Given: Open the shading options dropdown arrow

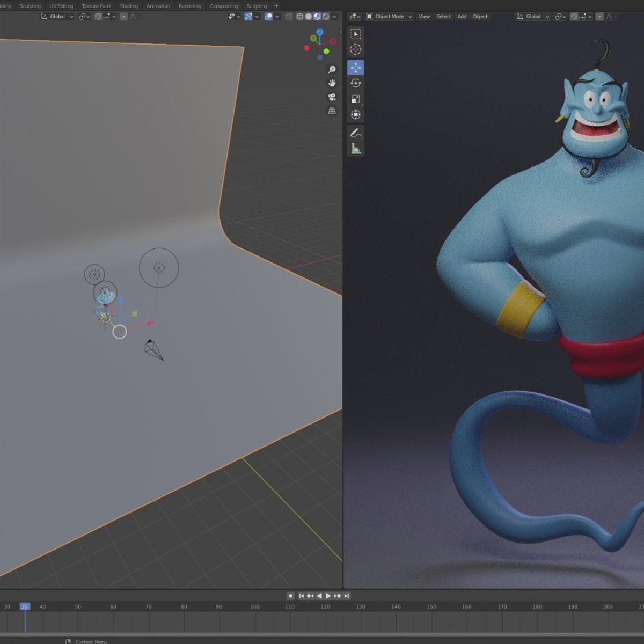Looking at the screenshot, I should pos(334,17).
